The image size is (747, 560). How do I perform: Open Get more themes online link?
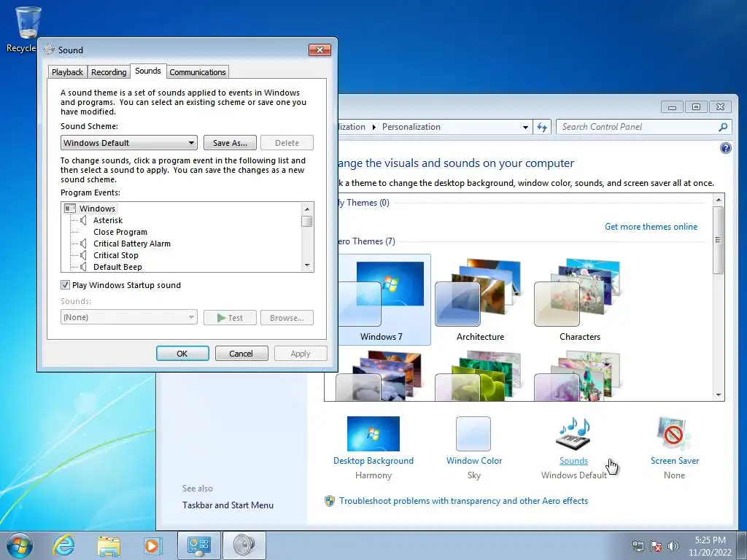pos(651,227)
